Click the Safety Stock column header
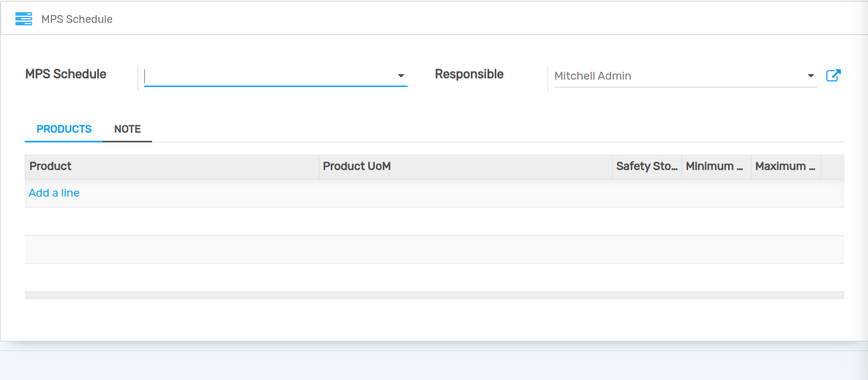The width and height of the screenshot is (868, 380). pos(646,166)
